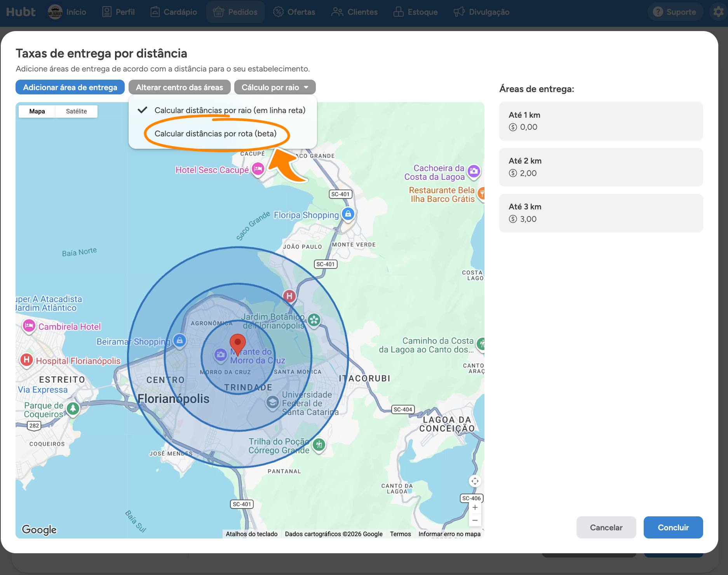Open the settings gear icon
Viewport: 728px width, 575px height.
pyautogui.click(x=718, y=12)
